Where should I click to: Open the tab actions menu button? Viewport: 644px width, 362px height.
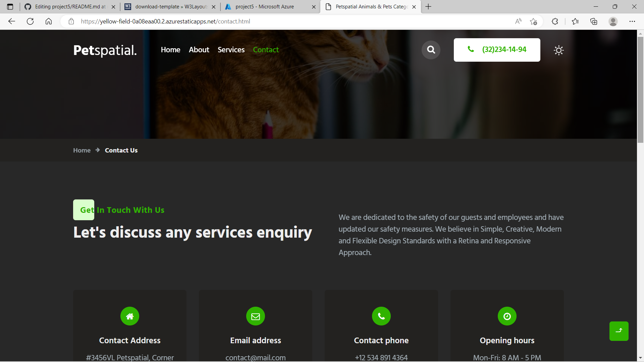pos(10,7)
